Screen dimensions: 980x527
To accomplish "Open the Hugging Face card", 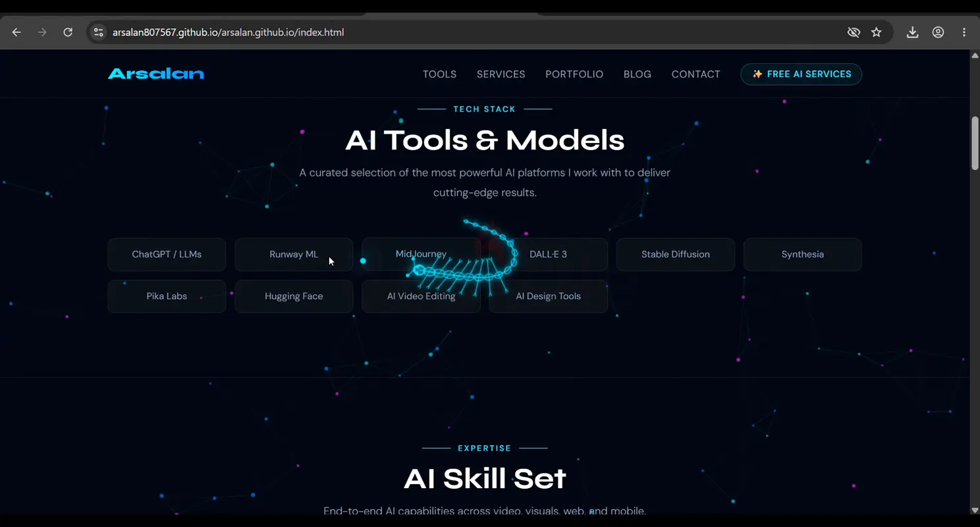I will click(x=294, y=296).
